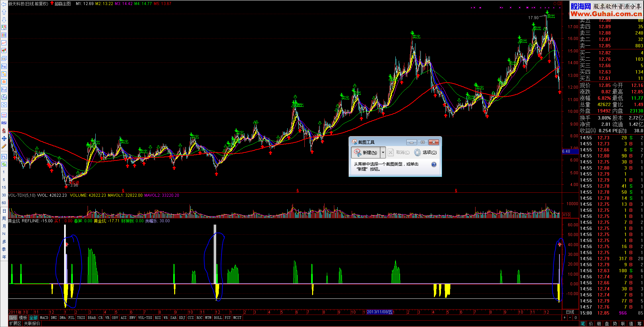Open the F10 company info icon
The image size is (644, 327).
(x=4, y=66)
